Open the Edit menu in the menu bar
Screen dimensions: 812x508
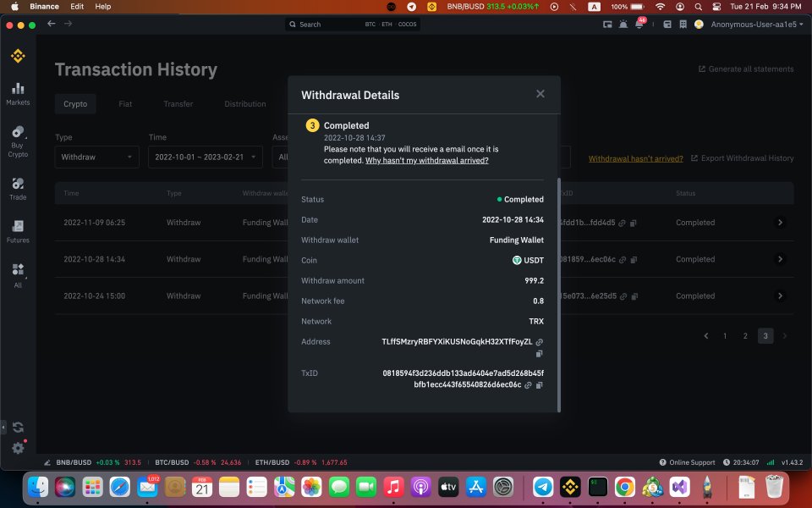[x=77, y=6]
